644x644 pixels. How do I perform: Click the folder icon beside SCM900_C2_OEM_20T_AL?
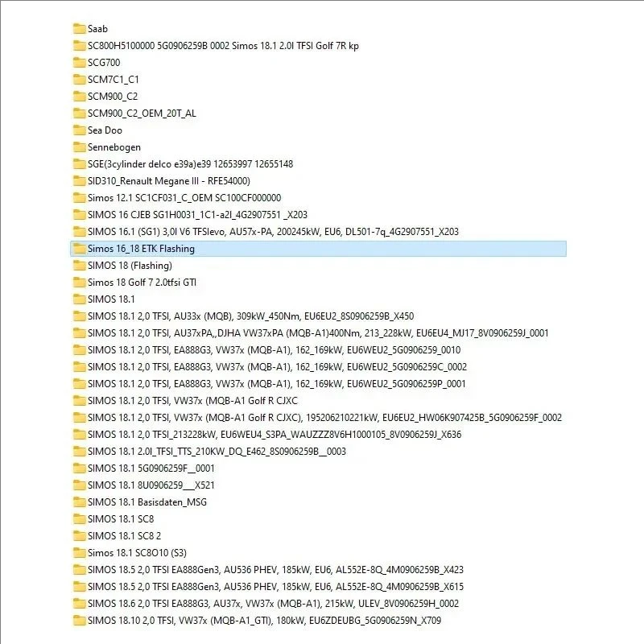click(x=79, y=113)
